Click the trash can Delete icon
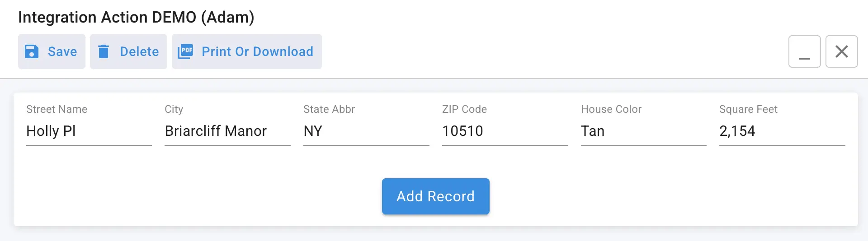The height and width of the screenshot is (241, 868). (104, 51)
